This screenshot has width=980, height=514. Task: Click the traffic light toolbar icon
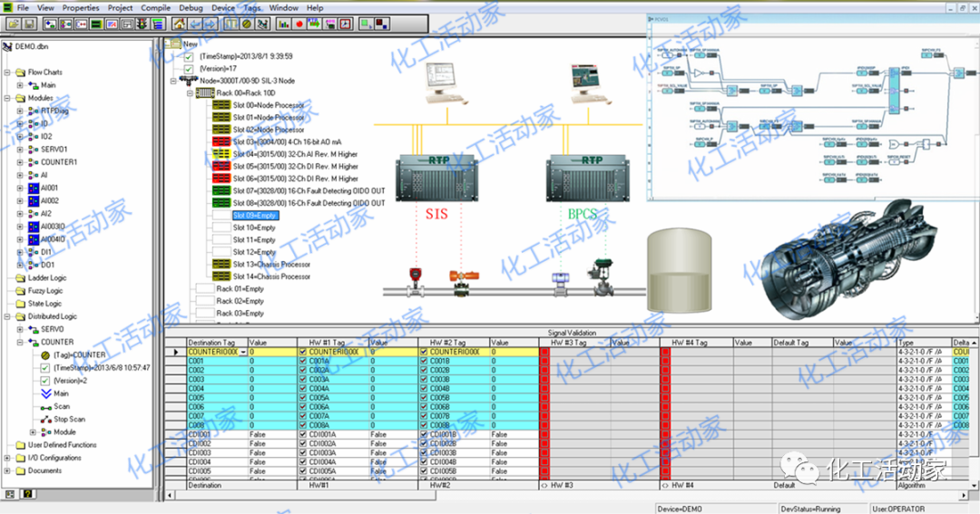142,24
